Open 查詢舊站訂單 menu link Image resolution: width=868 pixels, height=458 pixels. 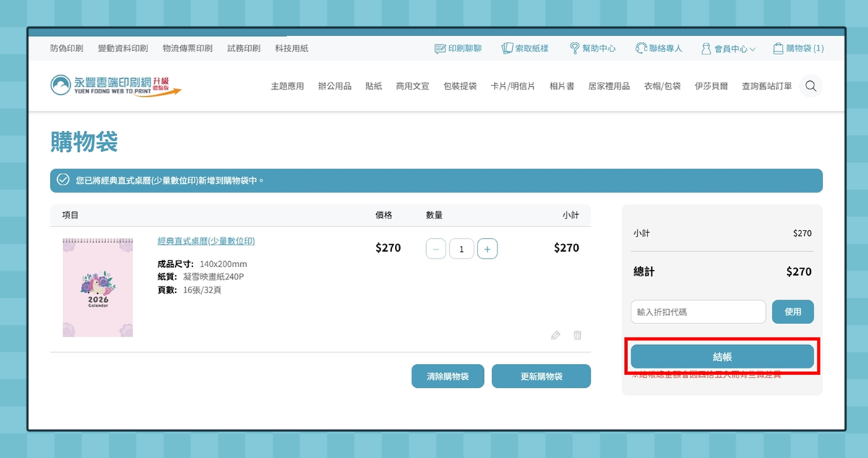[x=767, y=86]
